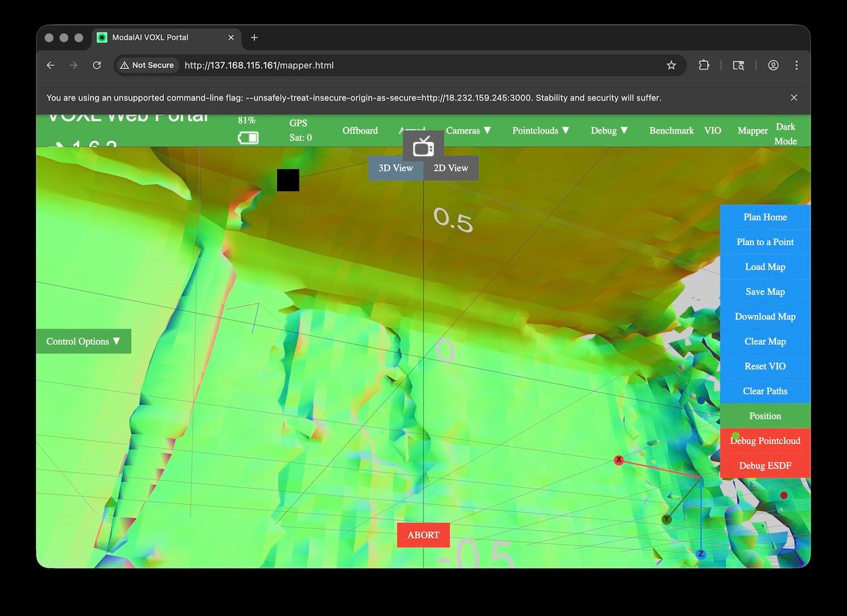847x616 pixels.
Task: Expand the Pointclouds dropdown menu
Action: (x=540, y=130)
